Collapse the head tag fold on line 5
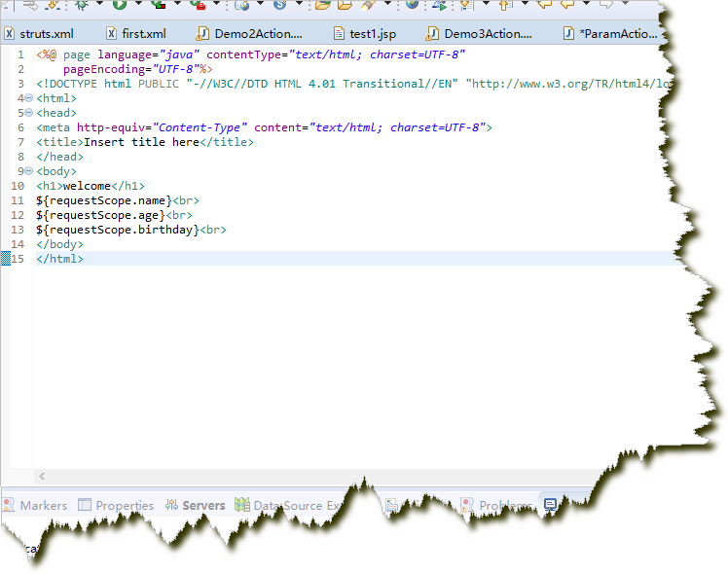Viewport: 728px width, 574px height. click(29, 112)
